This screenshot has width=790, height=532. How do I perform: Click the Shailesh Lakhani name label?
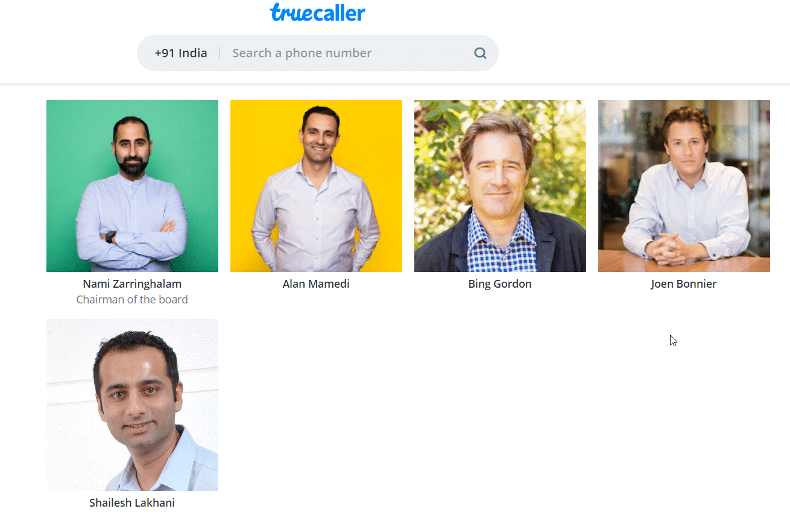tap(132, 502)
